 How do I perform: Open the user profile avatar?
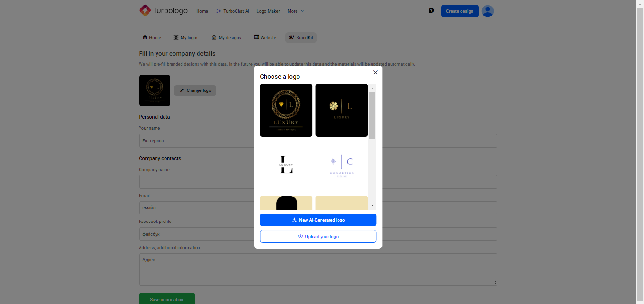(x=487, y=11)
